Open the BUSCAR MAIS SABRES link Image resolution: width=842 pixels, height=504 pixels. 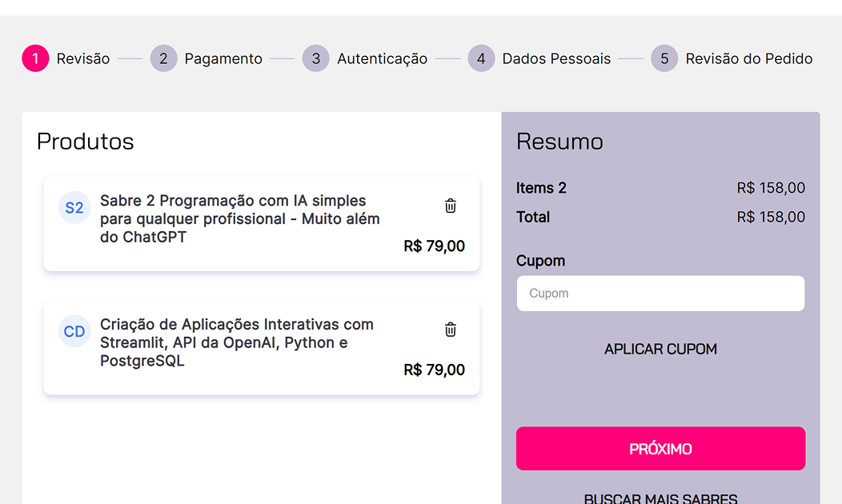click(x=660, y=498)
